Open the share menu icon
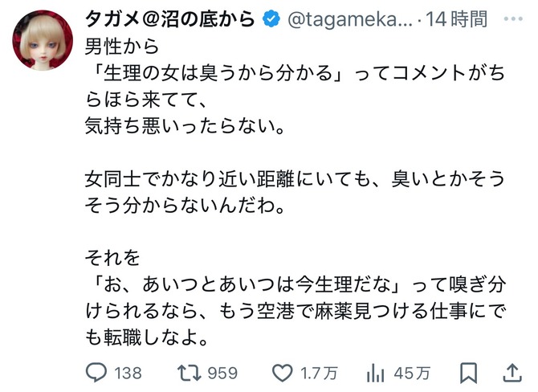 [x=511, y=372]
